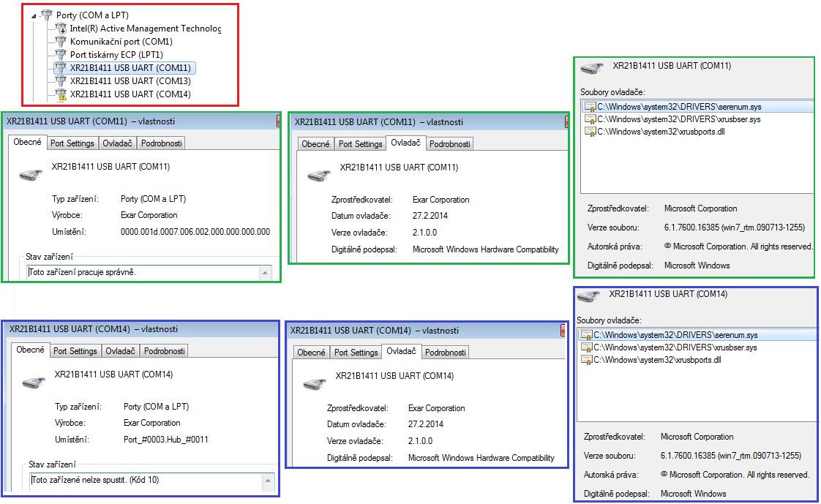The height and width of the screenshot is (504, 821).
Task: Click certificate icon beside COM14 xrusbser.sys
Action: click(x=586, y=347)
